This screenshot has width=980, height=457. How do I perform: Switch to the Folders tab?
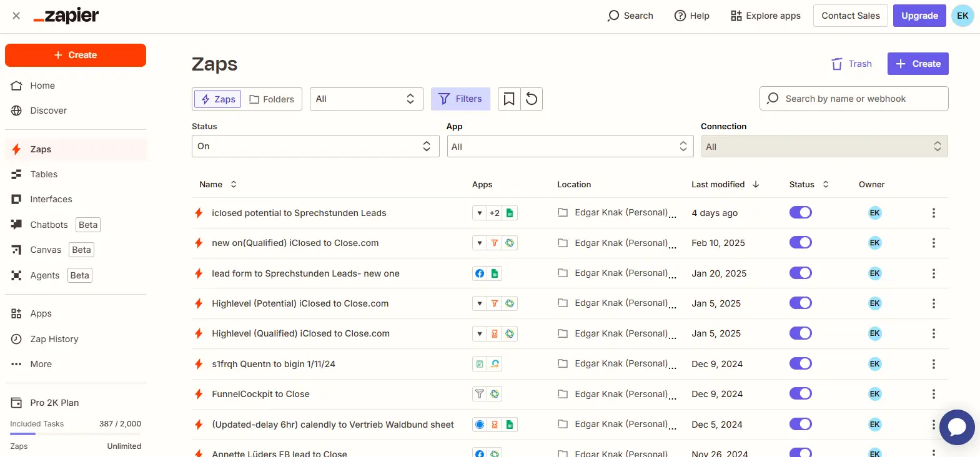272,99
